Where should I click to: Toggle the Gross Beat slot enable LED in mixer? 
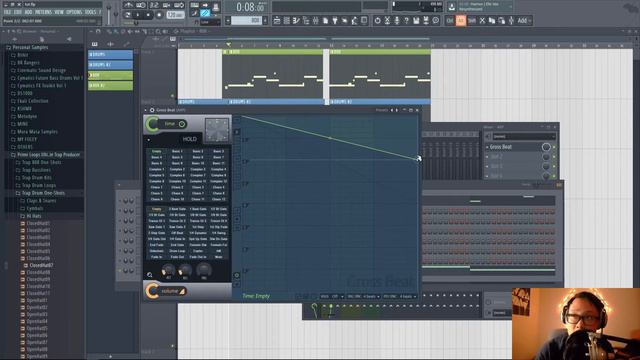pyautogui.click(x=554, y=147)
